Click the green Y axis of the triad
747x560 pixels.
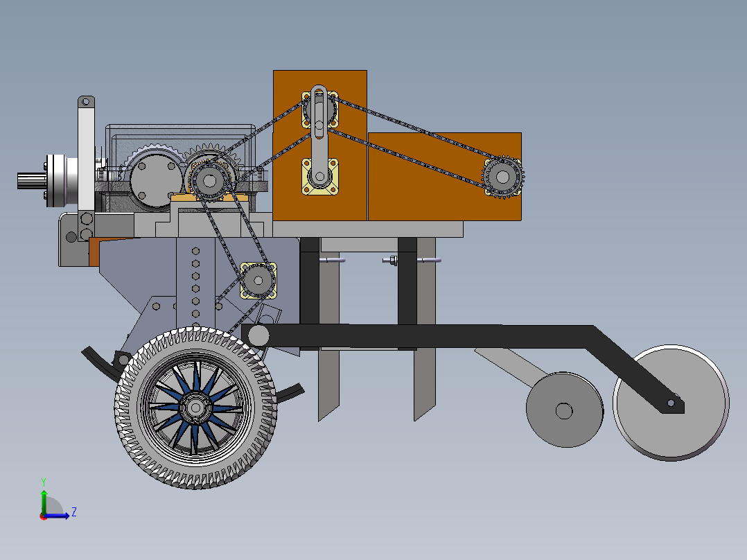(44, 501)
